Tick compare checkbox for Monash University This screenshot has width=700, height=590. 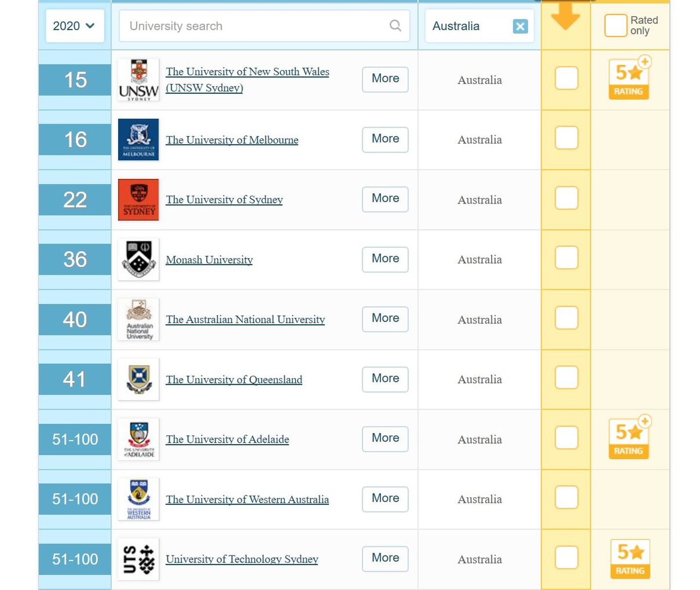click(x=566, y=258)
